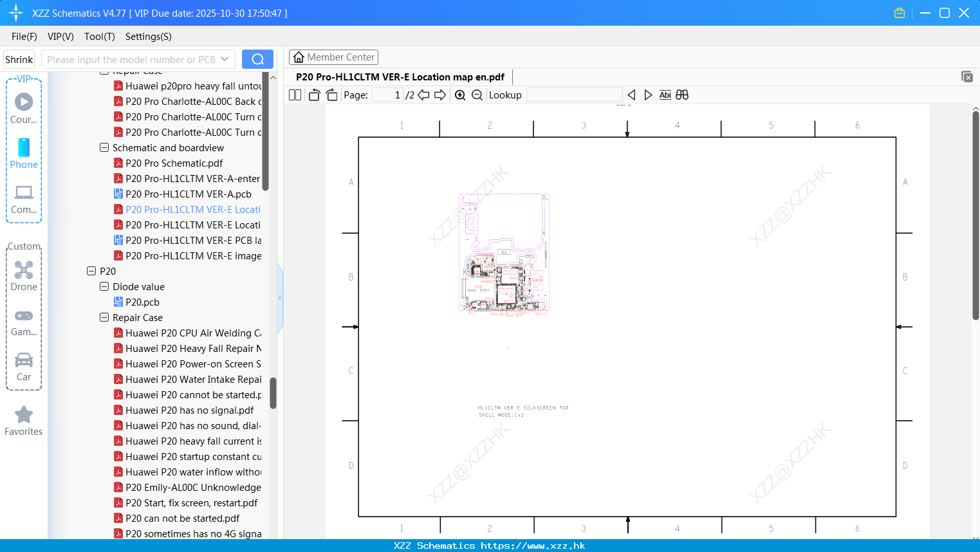Open the VIP(V) menu
The image size is (980, 552).
(60, 36)
